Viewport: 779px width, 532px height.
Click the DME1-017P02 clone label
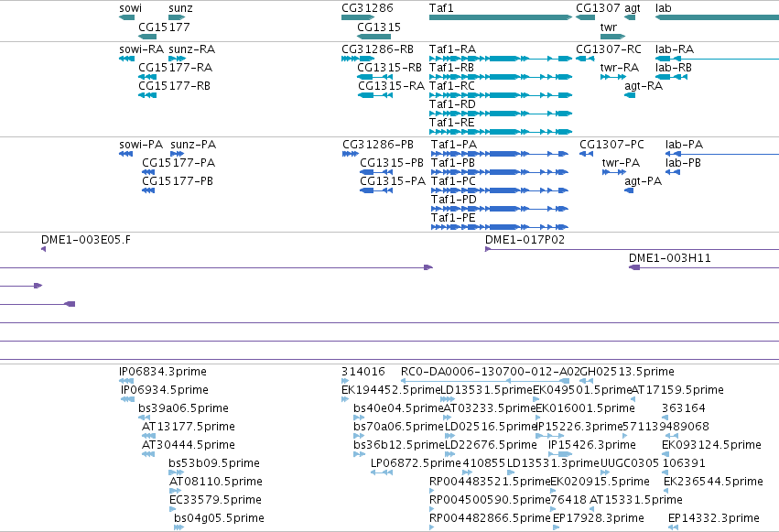[525, 240]
